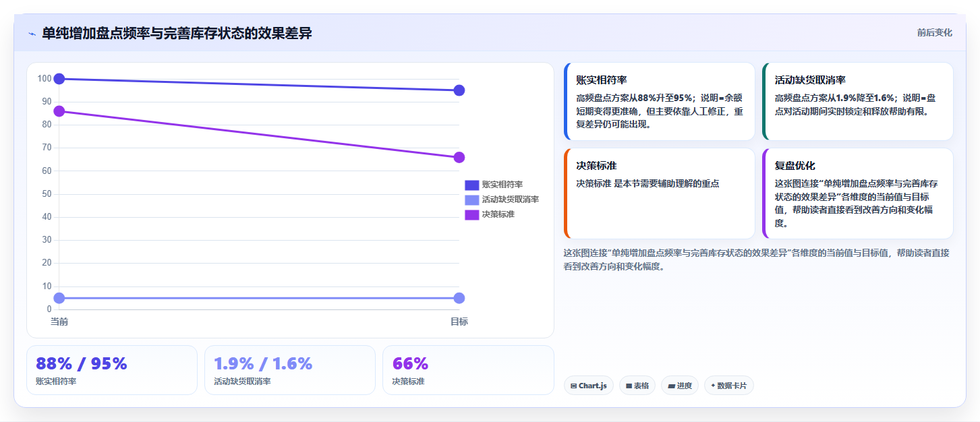Click the 数据卡片 tag chip
Viewport: 980px width, 422px height.
[729, 386]
